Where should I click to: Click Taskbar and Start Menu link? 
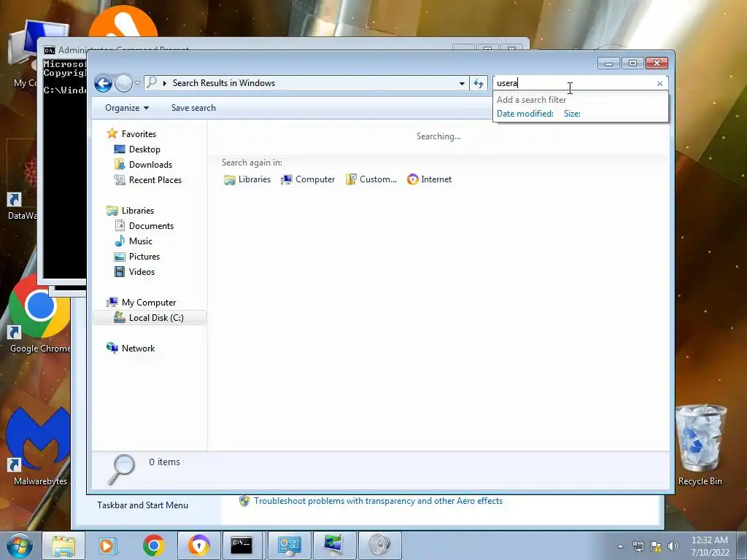click(142, 505)
